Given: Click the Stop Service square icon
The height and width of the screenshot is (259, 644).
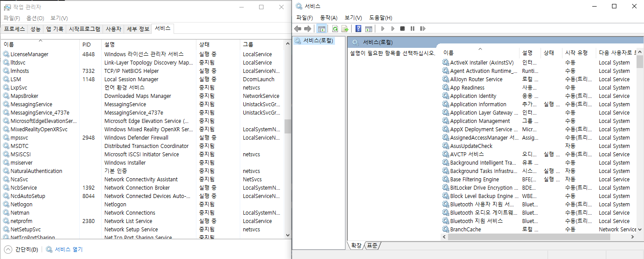Looking at the screenshot, I should point(402,29).
